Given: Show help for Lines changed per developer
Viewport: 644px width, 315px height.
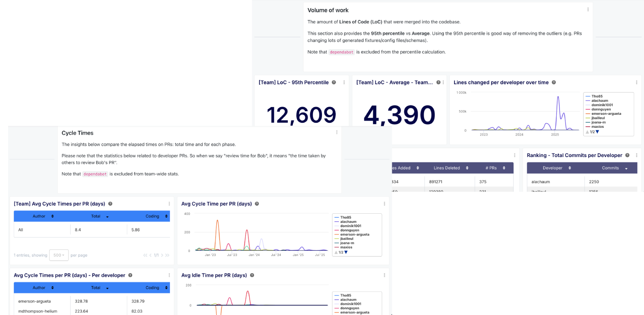Looking at the screenshot, I should click(554, 82).
